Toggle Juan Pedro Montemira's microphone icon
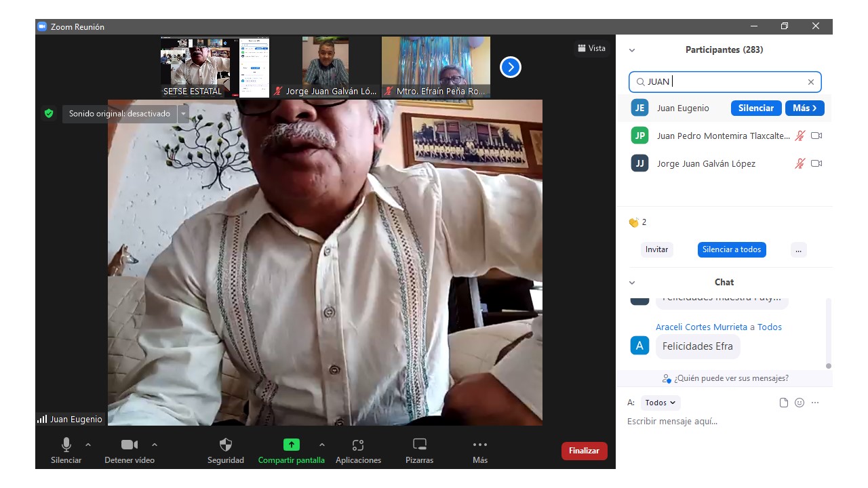Screen dimensions: 868x488 click(800, 136)
